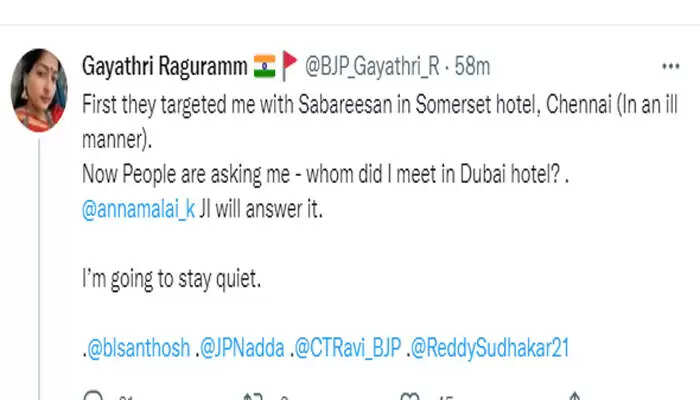Select the @CTRavi_BJP mention

click(x=347, y=347)
